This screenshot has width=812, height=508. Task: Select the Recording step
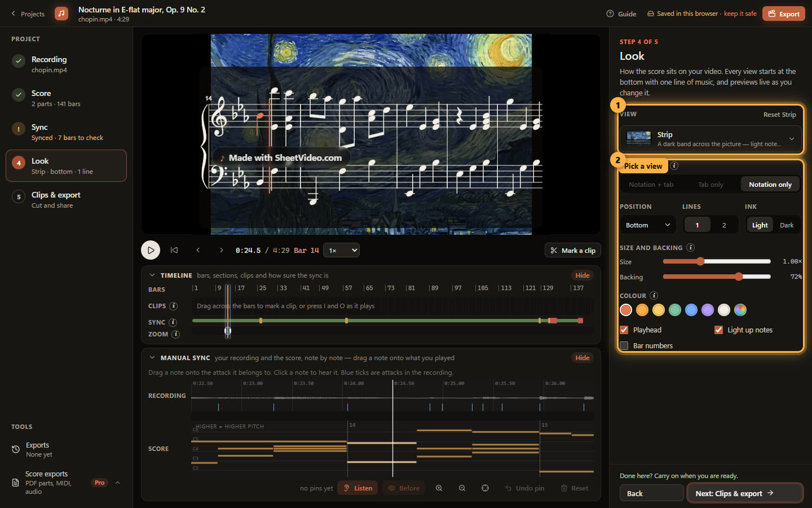pyautogui.click(x=66, y=64)
